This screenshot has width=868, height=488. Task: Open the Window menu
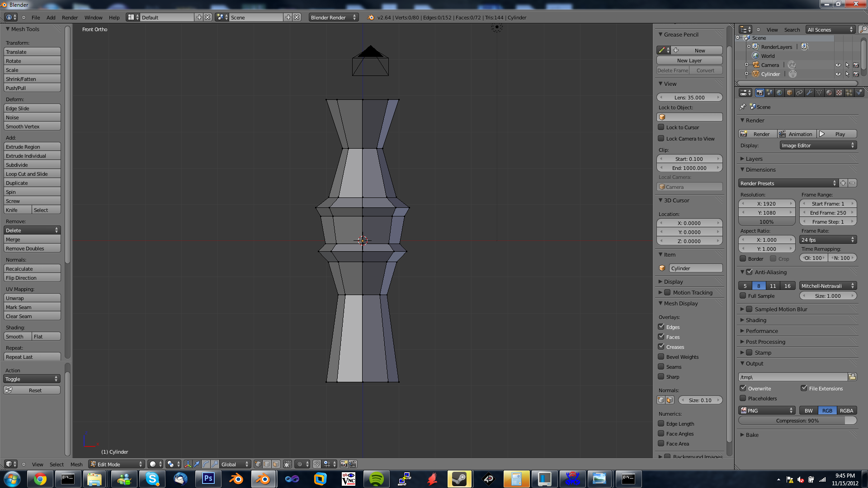[x=93, y=17]
